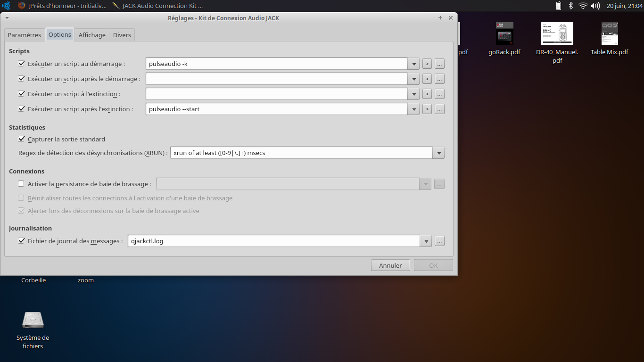Open the Affichage tab
Viewport: 644px width, 362px height.
(x=92, y=35)
